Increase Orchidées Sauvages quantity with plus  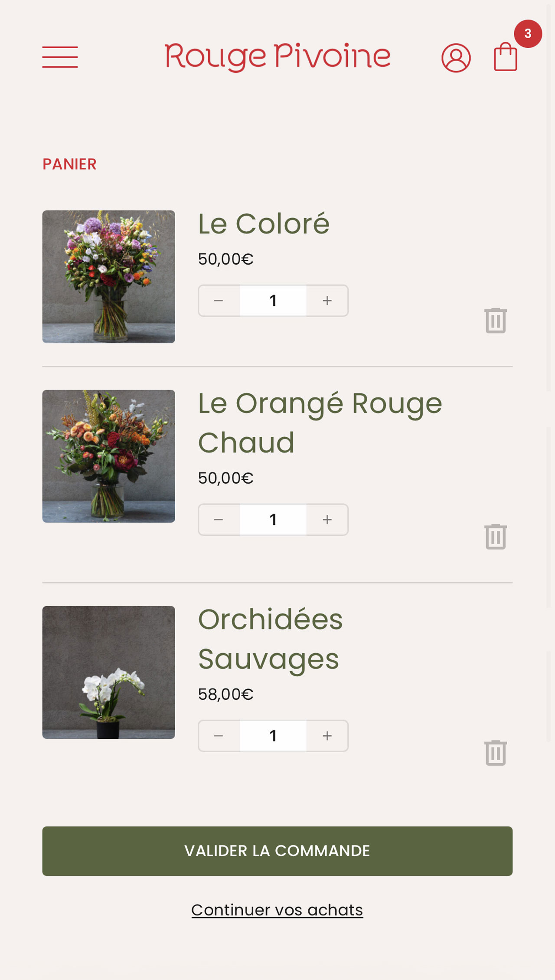click(x=327, y=736)
